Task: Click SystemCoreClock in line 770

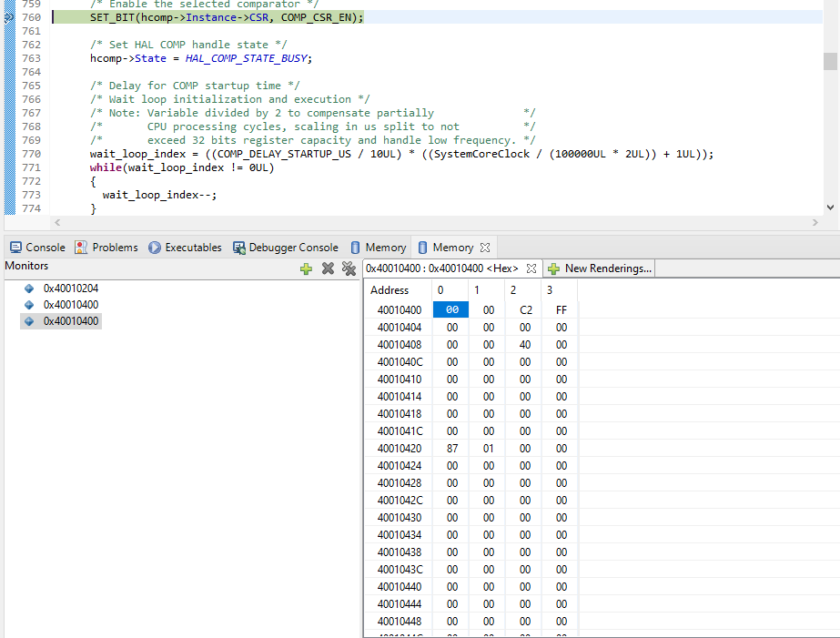Action: click(481, 155)
